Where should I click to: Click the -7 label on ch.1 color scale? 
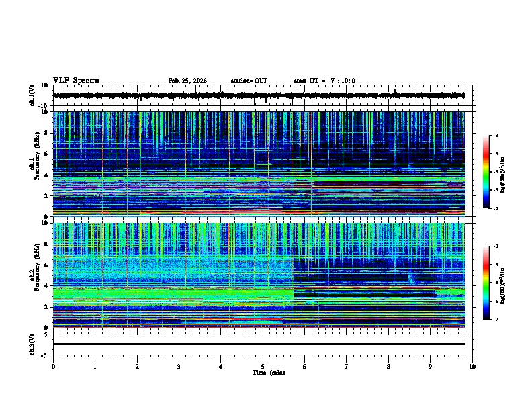[x=496, y=208]
